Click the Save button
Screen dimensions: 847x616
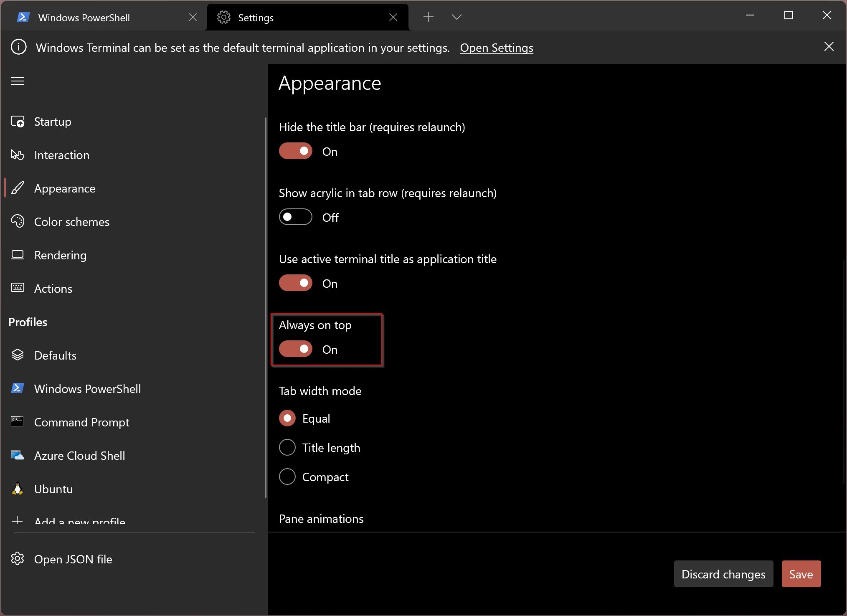[x=801, y=574]
